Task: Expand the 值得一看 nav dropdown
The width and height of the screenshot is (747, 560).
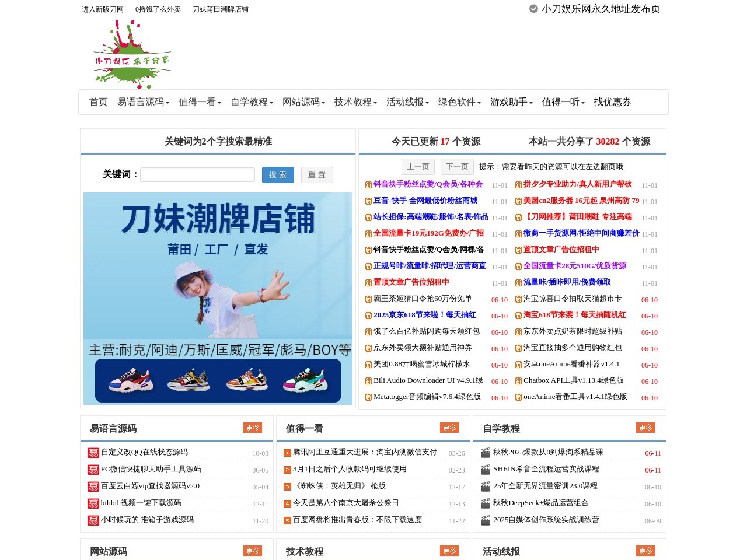Action: point(200,102)
